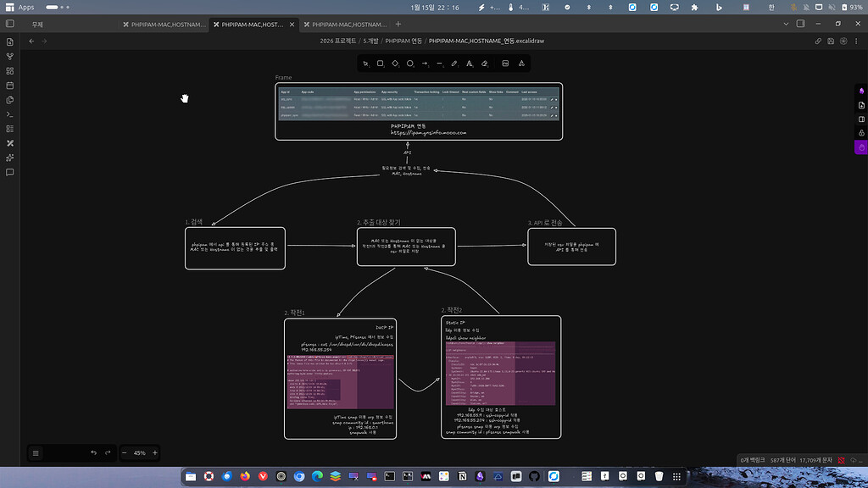Pick the freehand Pencil draw tool
The image size is (868, 488).
click(454, 64)
